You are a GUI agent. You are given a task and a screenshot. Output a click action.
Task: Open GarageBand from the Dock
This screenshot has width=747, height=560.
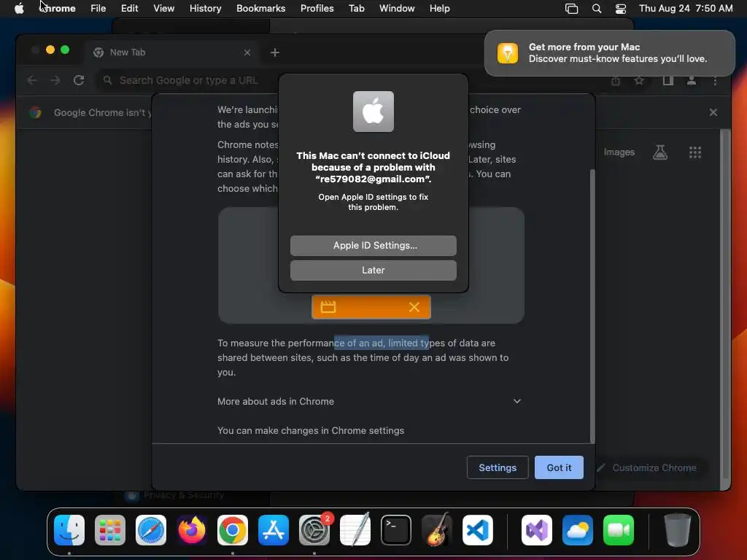[x=436, y=530]
